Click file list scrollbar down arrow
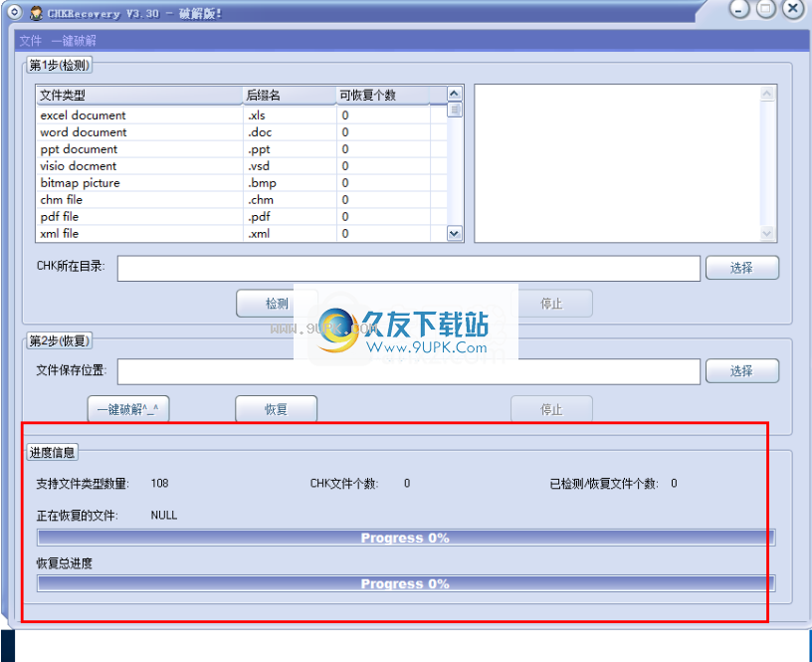The height and width of the screenshot is (662, 812). [454, 234]
